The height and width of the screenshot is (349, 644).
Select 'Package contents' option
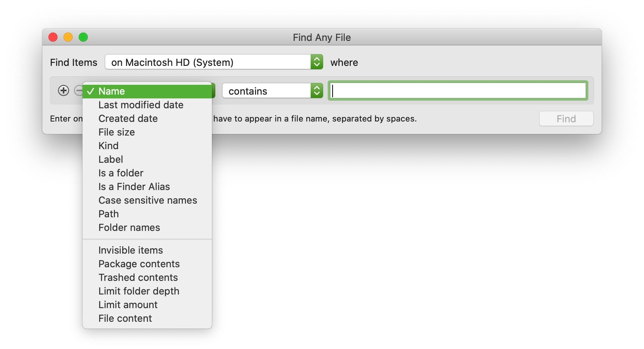pos(139,264)
